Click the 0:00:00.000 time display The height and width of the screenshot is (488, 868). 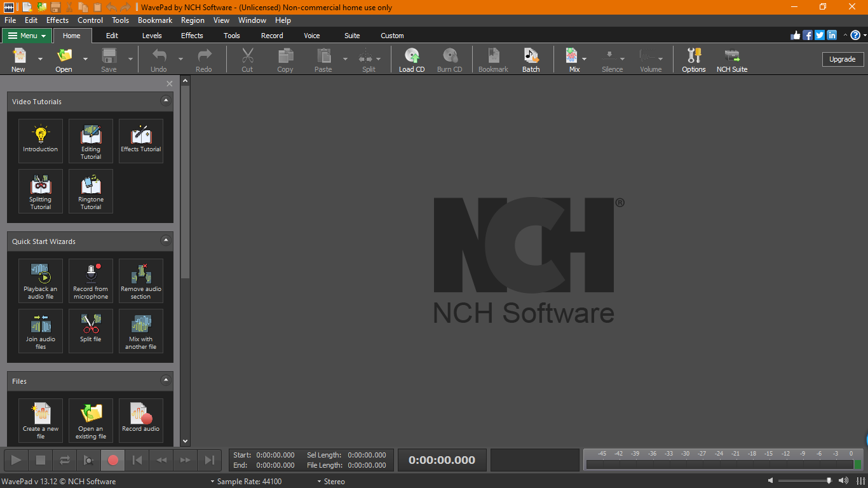442,460
